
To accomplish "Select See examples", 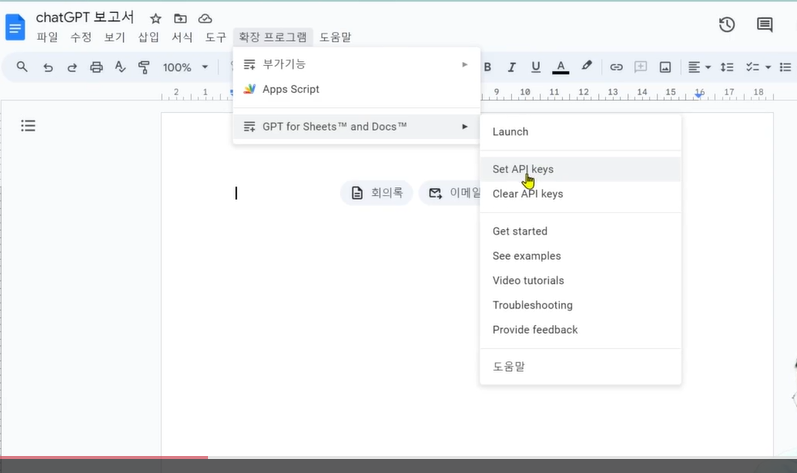I will [x=580, y=256].
